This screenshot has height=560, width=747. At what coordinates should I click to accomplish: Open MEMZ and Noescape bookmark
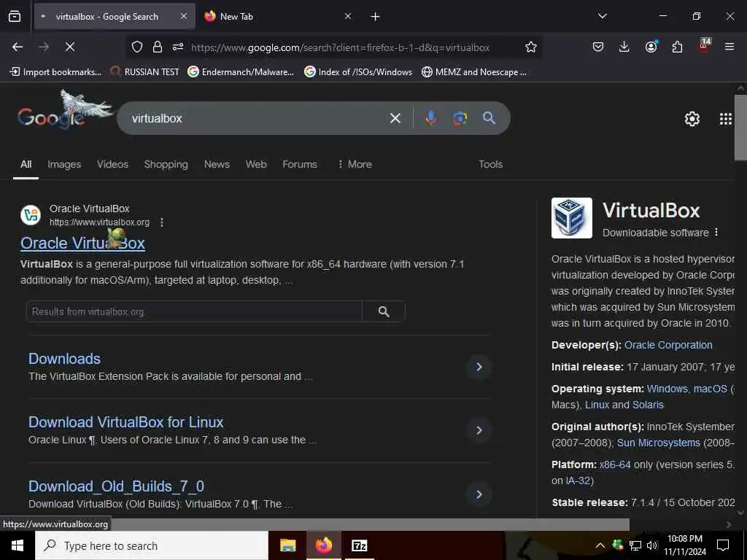pyautogui.click(x=474, y=72)
